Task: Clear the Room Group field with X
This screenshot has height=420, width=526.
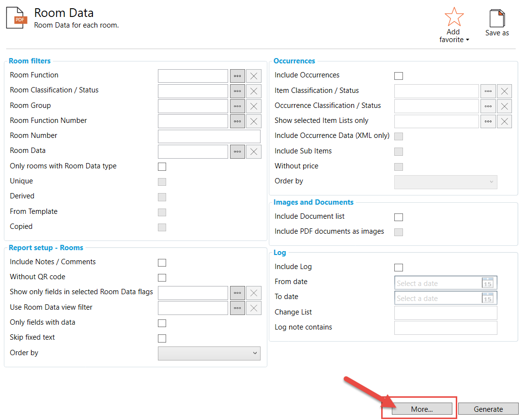Action: coord(254,106)
